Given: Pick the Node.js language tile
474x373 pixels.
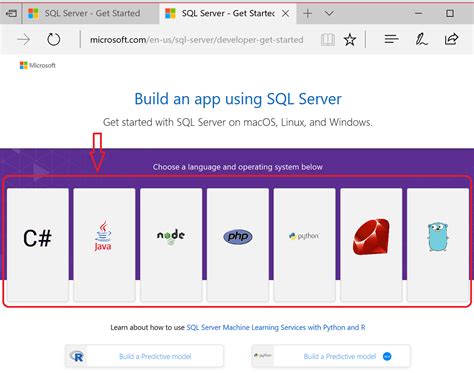Looking at the screenshot, I should (171, 245).
